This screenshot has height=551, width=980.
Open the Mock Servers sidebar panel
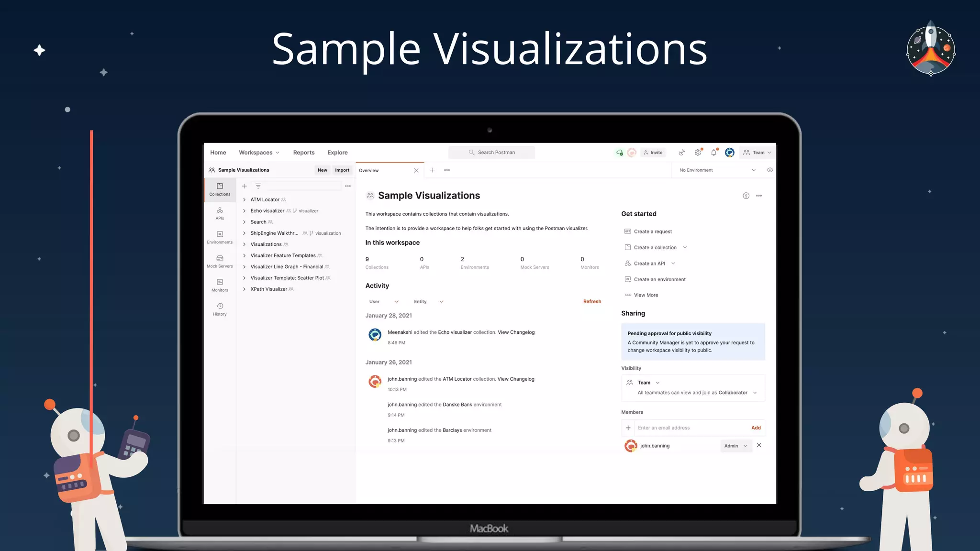point(220,262)
